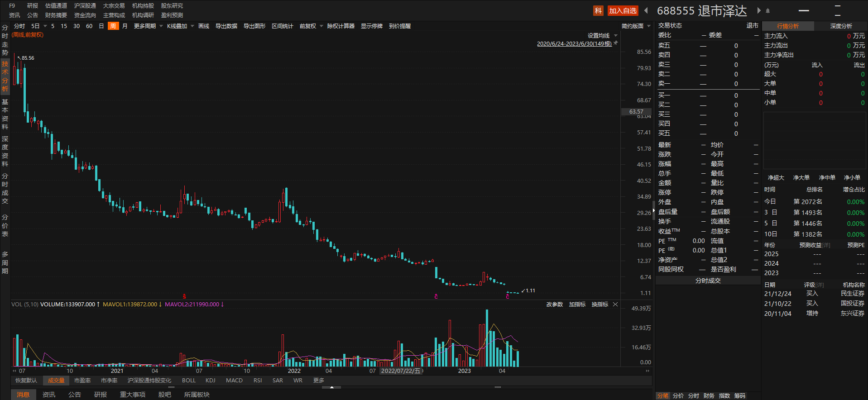Click the previous stock arrow before 688555

pyautogui.click(x=646, y=10)
